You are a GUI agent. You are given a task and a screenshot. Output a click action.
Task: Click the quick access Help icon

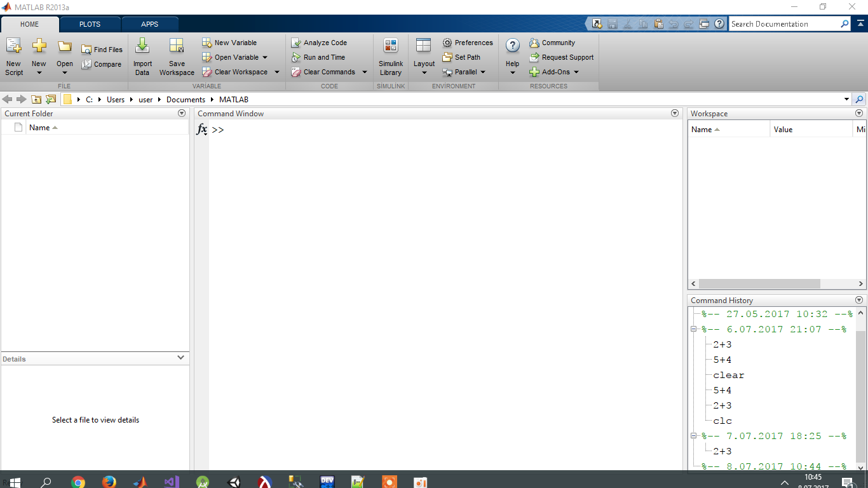(719, 24)
